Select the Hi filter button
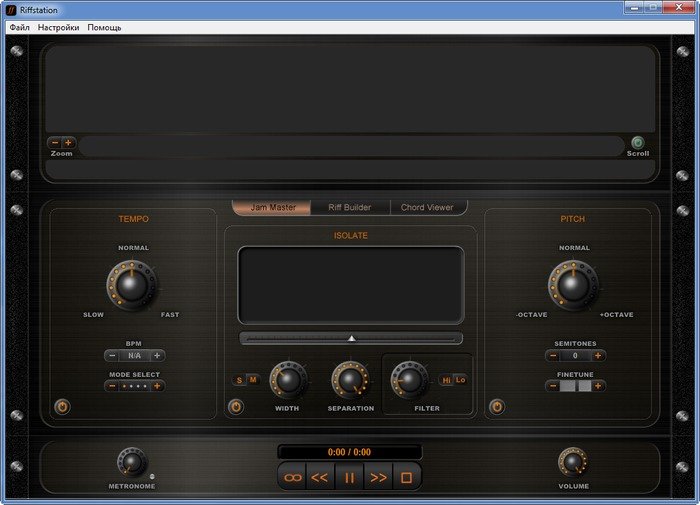 446,380
